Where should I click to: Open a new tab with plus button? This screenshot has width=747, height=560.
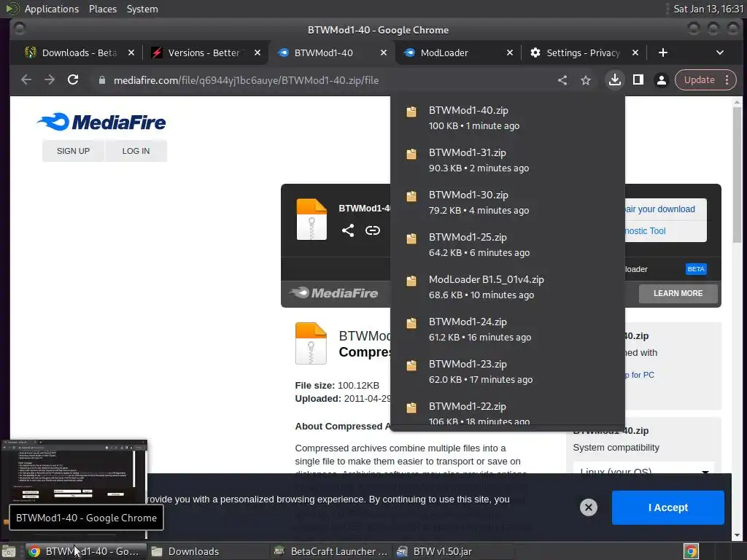pos(662,52)
